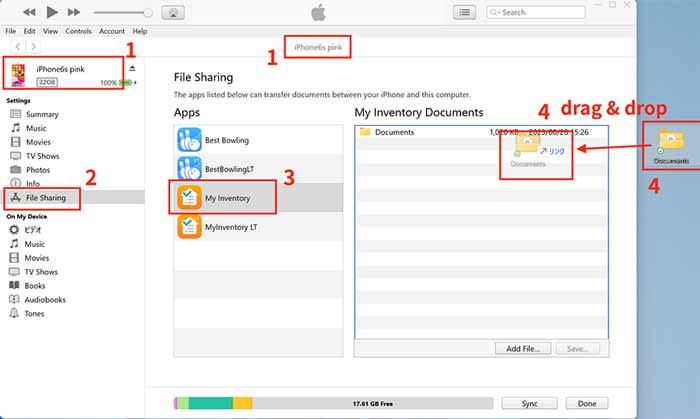Select the Documents folder on the desktop
700x419 pixels.
point(671,146)
